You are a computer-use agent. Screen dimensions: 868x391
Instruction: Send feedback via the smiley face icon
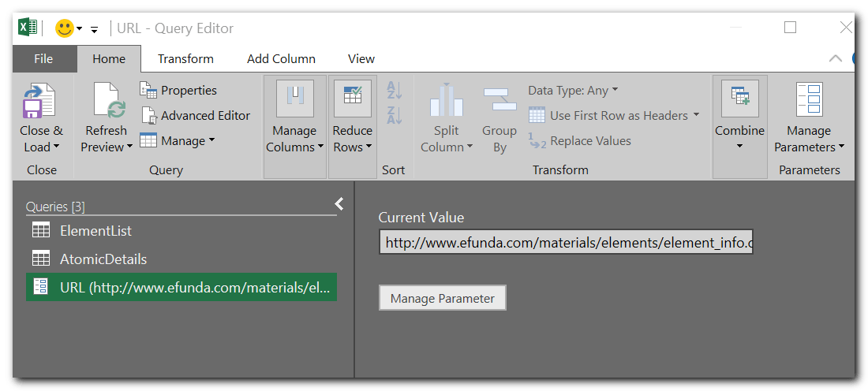[65, 28]
